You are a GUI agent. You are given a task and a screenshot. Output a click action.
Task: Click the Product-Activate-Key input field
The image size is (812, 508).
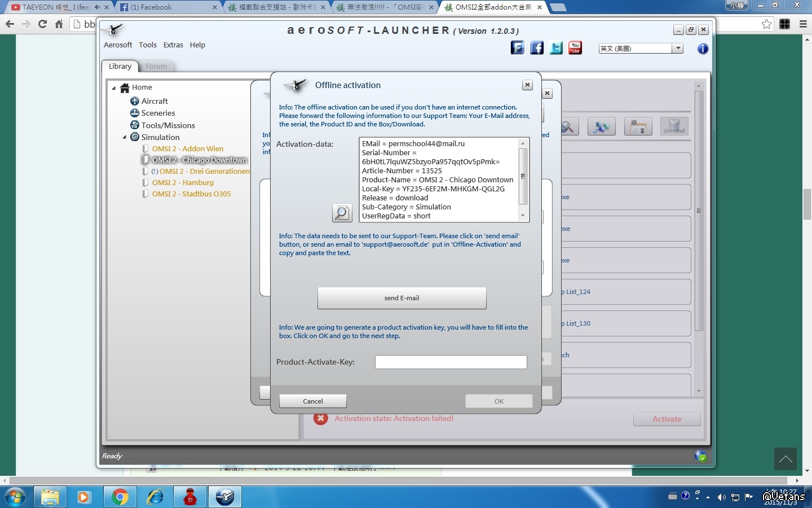tap(451, 362)
